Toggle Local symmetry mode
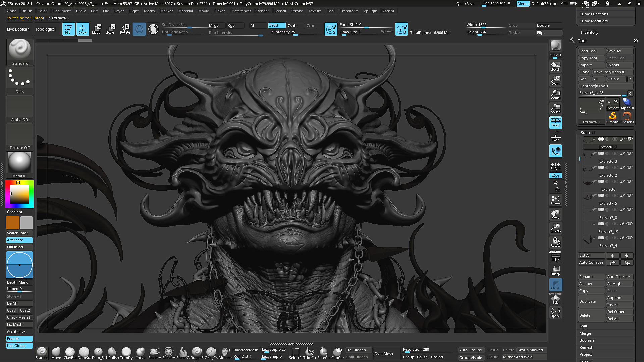Screen dimensions: 644x362 tap(555, 151)
